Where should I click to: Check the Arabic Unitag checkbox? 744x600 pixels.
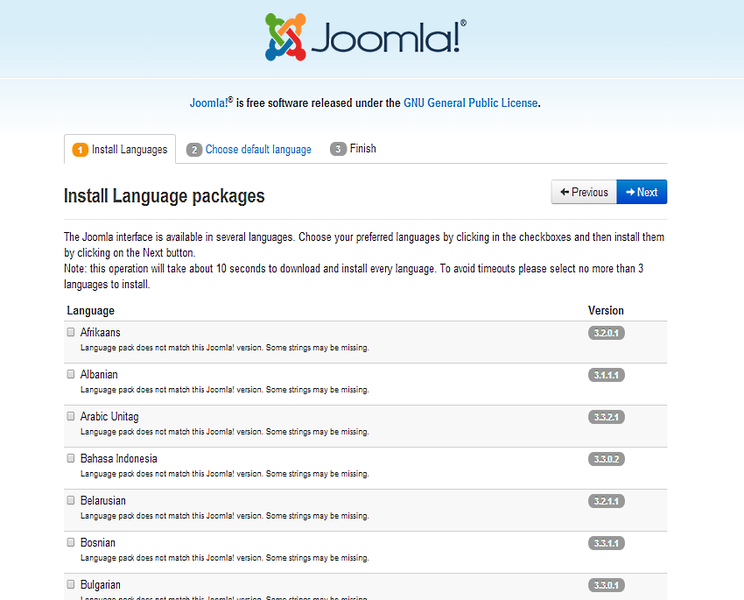point(71,416)
